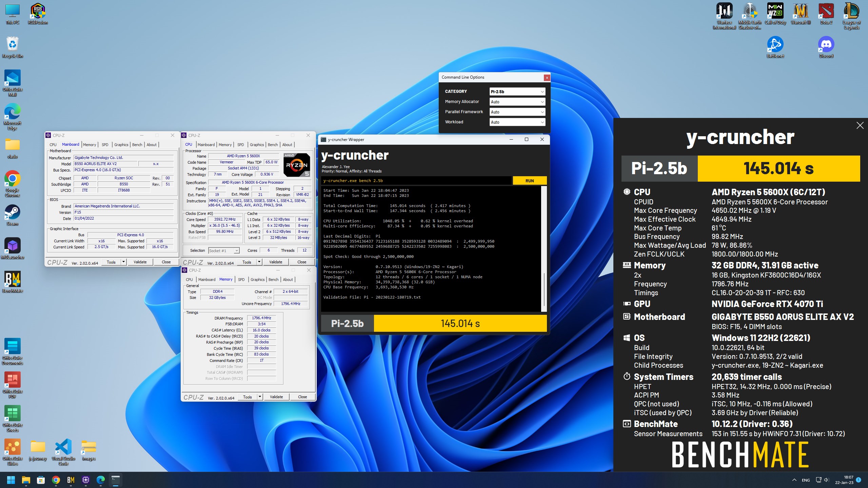This screenshot has width=868, height=488.
Task: Open This PC desktop icon
Action: pyautogui.click(x=13, y=14)
